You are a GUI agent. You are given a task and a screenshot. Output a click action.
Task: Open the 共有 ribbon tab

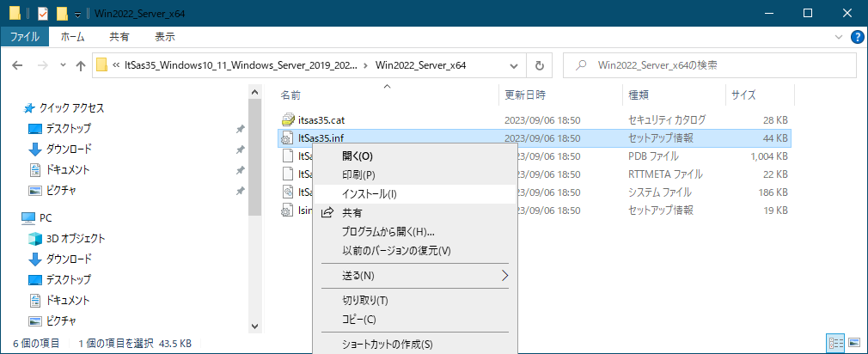tap(119, 37)
